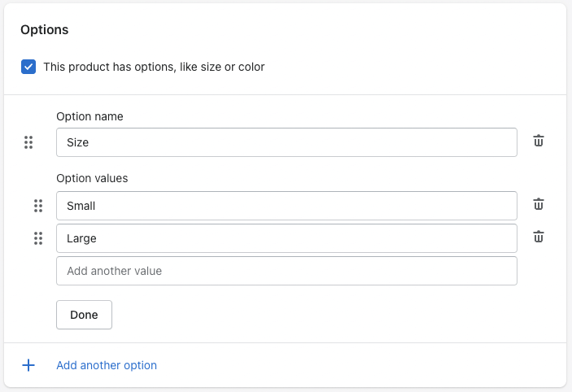This screenshot has width=572, height=392.
Task: Uncheck the product has options checkbox
Action: coord(28,67)
